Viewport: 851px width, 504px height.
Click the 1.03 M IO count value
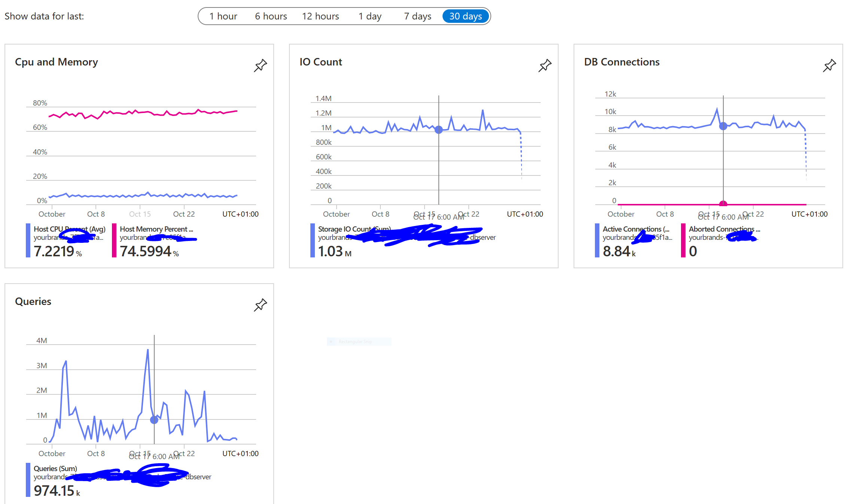[x=335, y=251]
